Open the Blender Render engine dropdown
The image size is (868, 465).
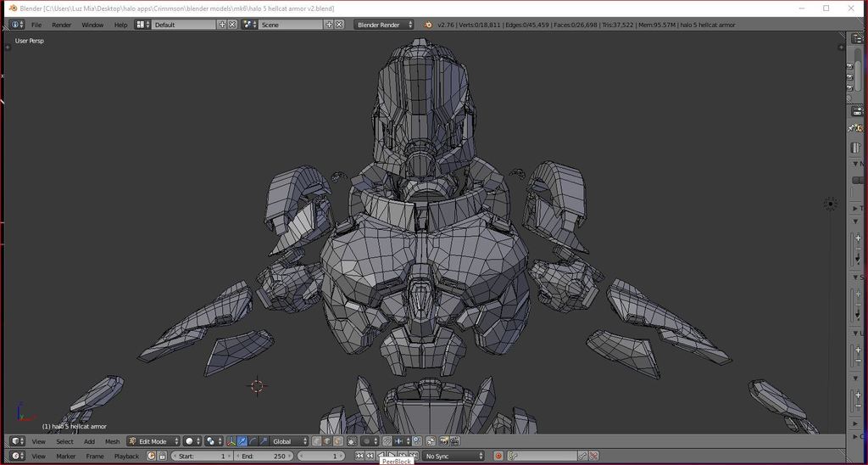(384, 25)
